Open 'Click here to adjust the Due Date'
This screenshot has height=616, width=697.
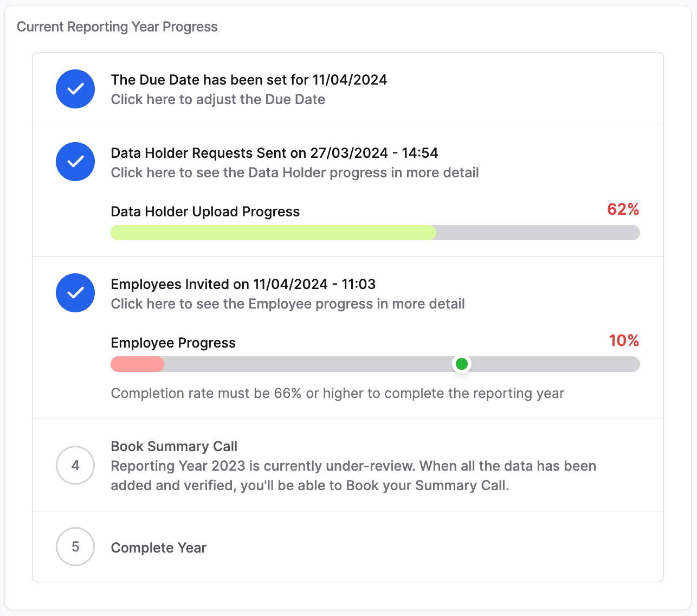point(218,100)
